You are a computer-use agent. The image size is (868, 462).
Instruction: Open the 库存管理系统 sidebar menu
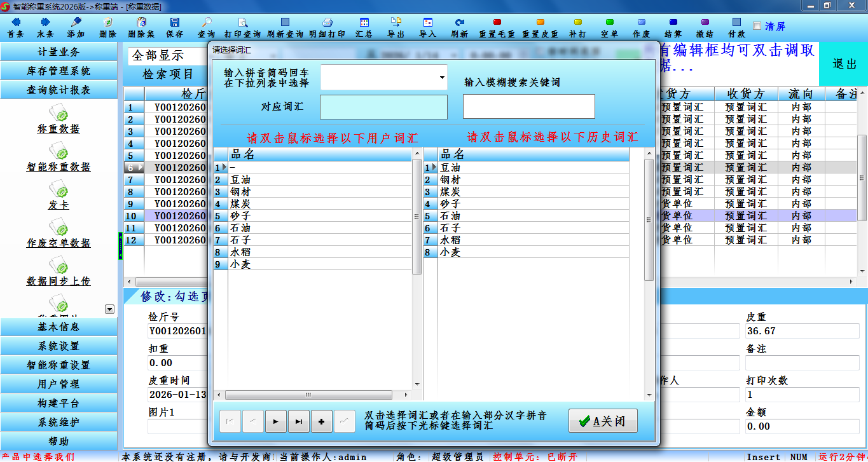(59, 71)
